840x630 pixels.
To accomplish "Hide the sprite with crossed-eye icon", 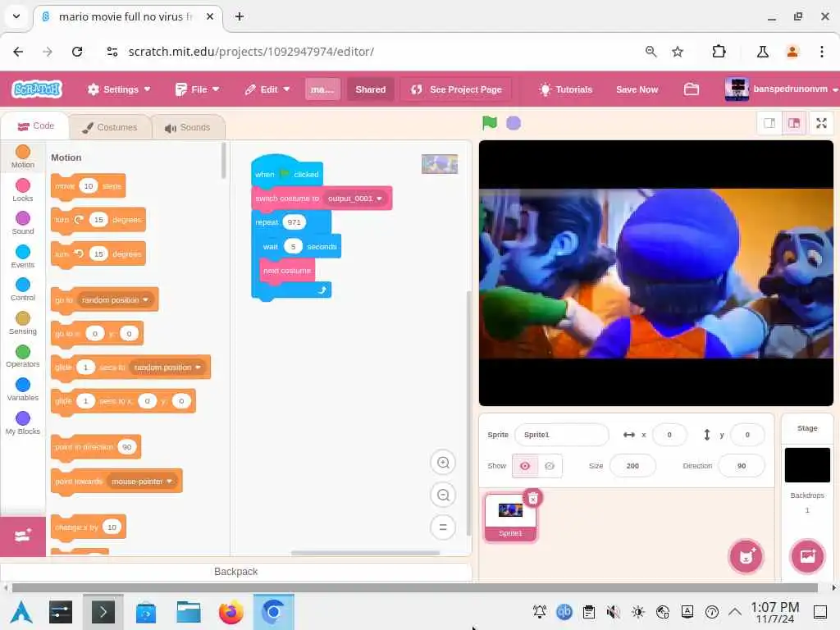I will (x=550, y=466).
